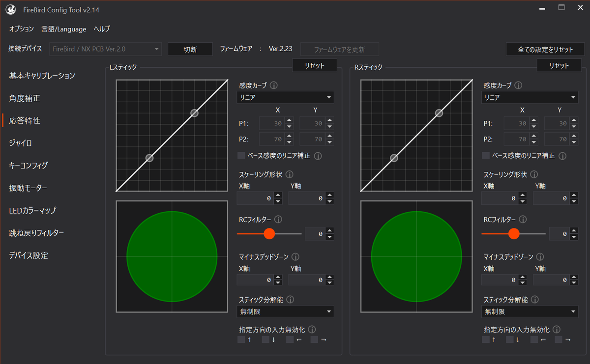Image resolution: width=590 pixels, height=364 pixels.
Task: Show info for R stick RCフィルター
Action: coord(523,220)
